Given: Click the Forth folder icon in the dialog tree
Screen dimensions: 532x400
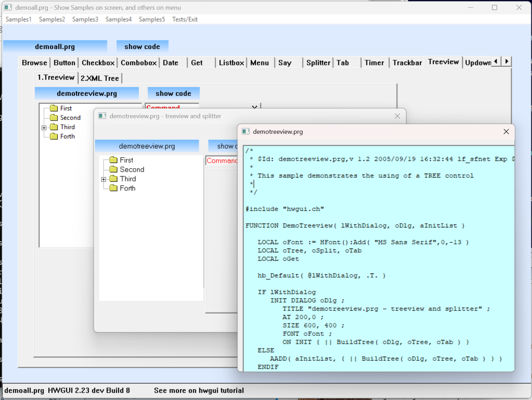Looking at the screenshot, I should click(x=113, y=188).
